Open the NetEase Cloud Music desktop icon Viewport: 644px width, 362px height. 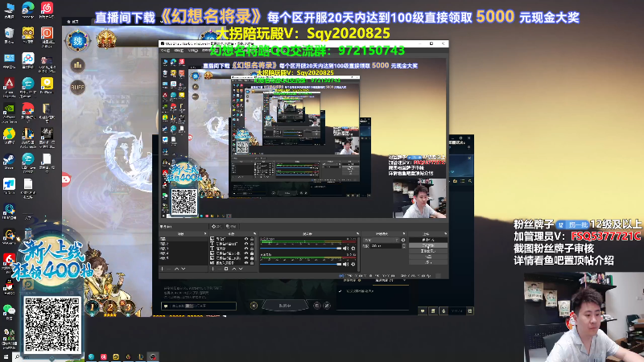coord(47,10)
